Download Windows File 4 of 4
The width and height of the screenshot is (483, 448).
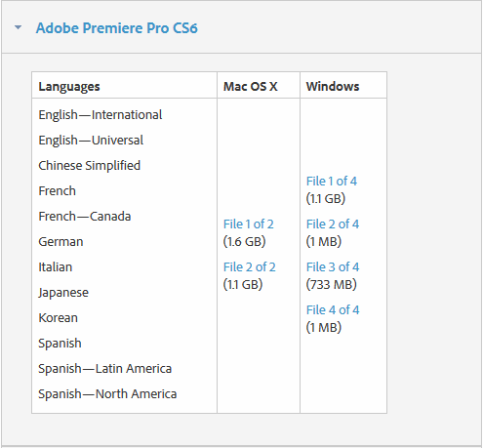coord(333,310)
